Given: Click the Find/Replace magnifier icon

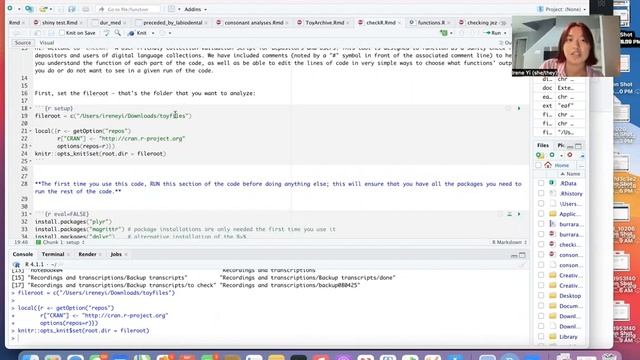Looking at the screenshot, I should click(x=118, y=33).
